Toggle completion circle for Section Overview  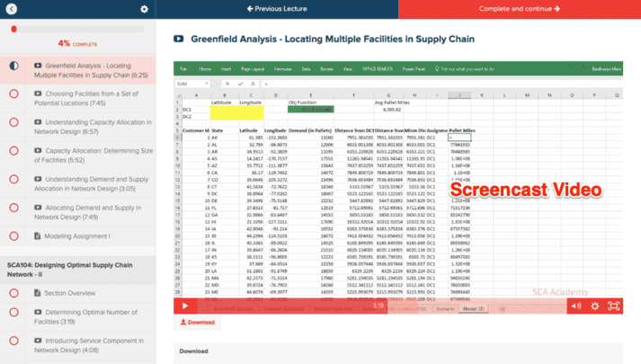coord(13,293)
